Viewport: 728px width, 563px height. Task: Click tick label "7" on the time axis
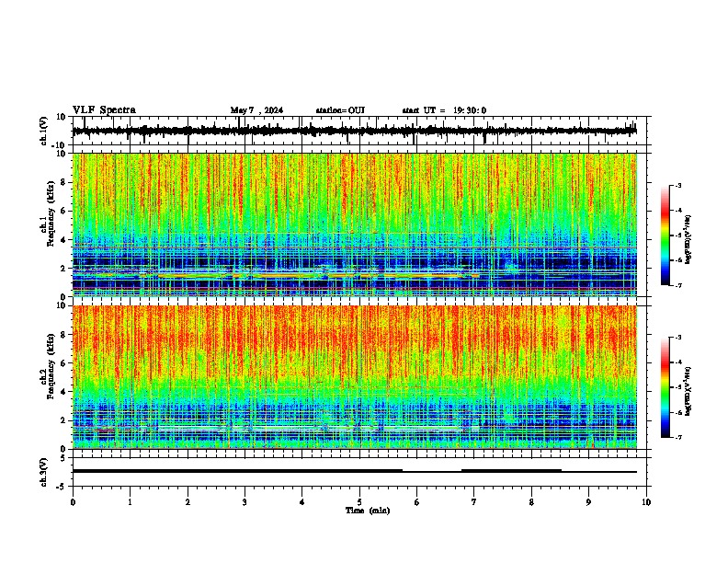474,502
